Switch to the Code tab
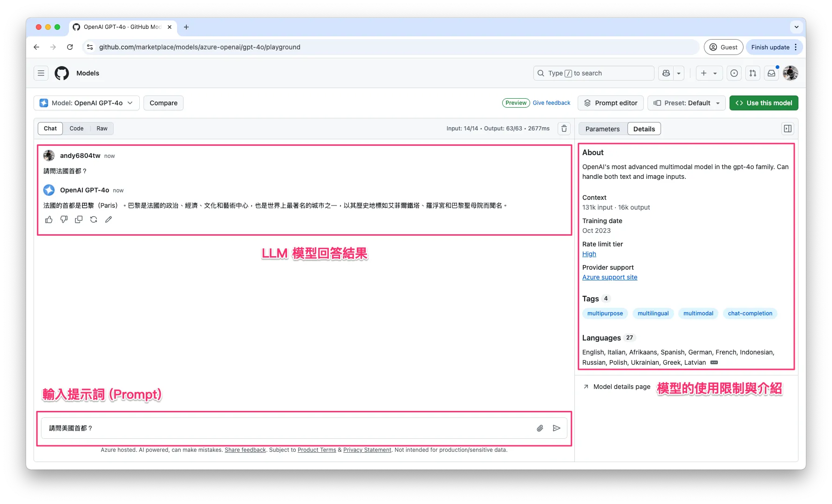Viewport: 832px width, 504px height. [76, 129]
